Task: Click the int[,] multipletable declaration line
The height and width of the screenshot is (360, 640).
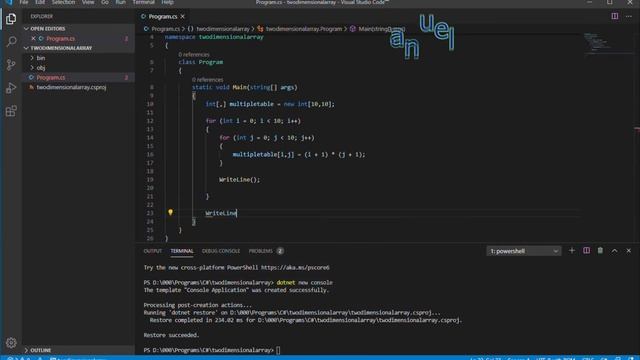Action: coord(270,104)
